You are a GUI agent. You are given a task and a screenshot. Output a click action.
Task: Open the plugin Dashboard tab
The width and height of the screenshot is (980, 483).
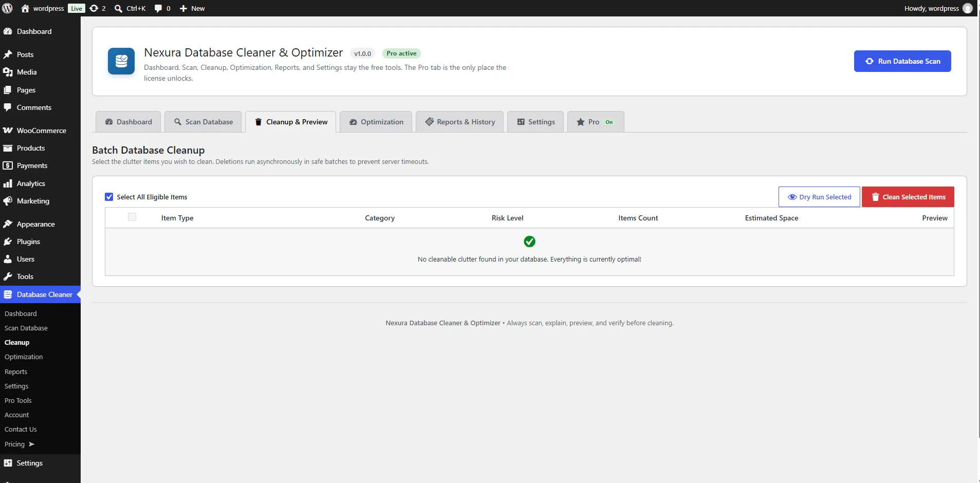tap(128, 122)
